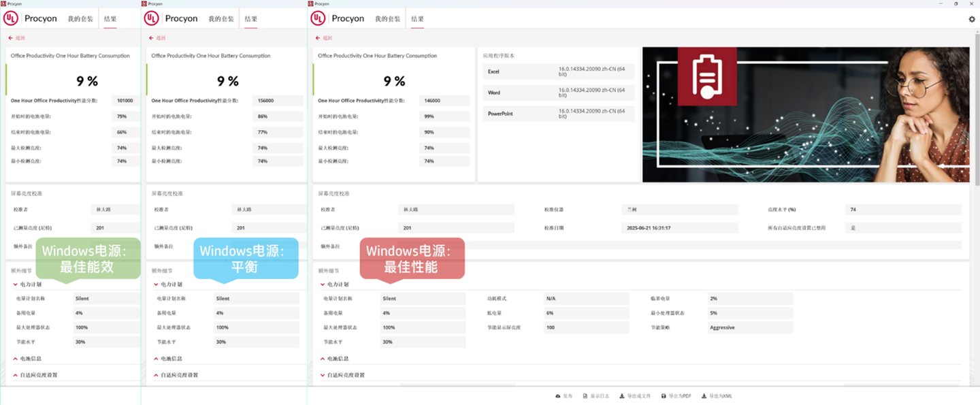Click the 75% starting battery value
980x405 pixels.
(x=125, y=116)
